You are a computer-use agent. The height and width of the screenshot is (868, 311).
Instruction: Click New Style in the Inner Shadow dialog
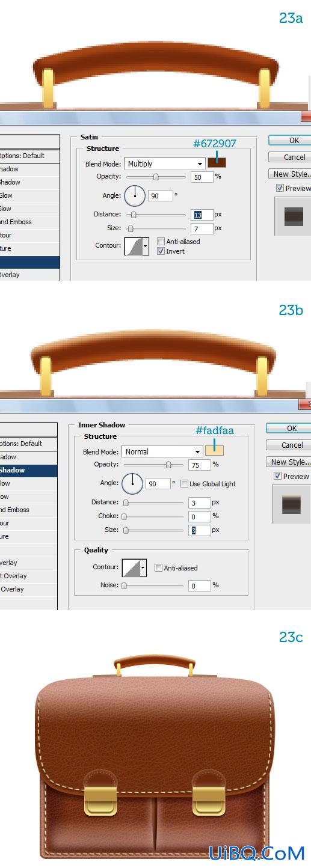pos(289,462)
